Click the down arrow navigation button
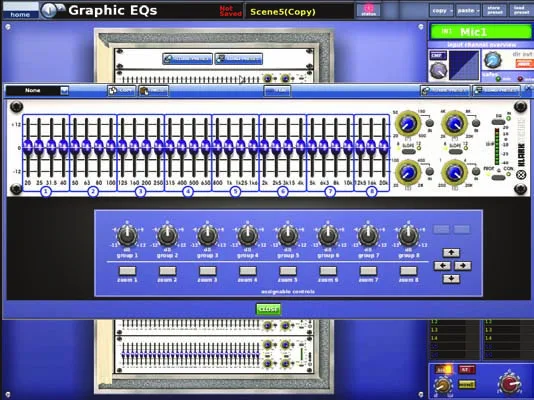 click(x=451, y=279)
